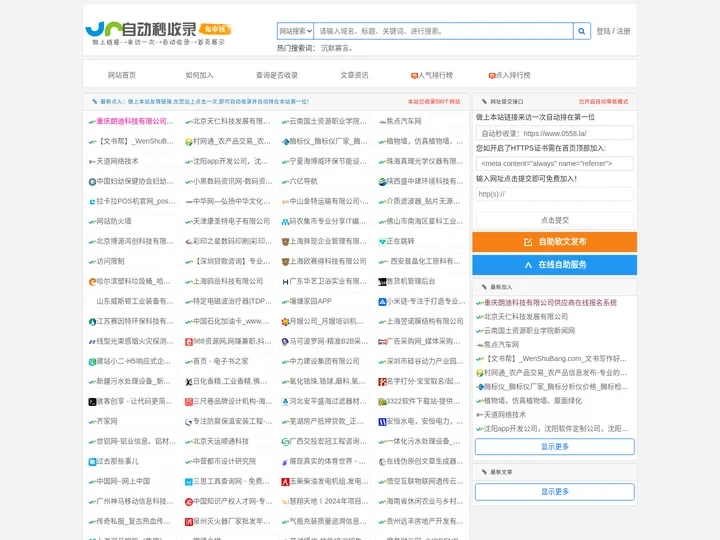Go to 网站首页 menu item
Image resolution: width=720 pixels, height=540 pixels.
coord(122,75)
